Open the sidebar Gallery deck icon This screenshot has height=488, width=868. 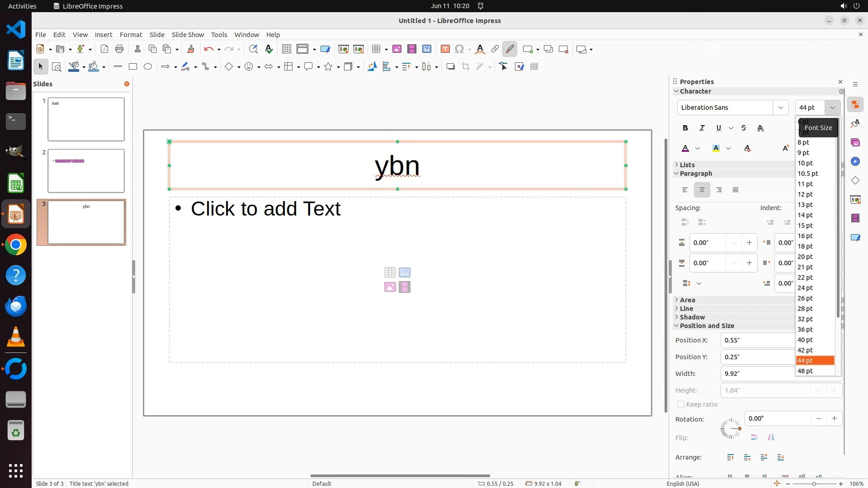pos(855,143)
